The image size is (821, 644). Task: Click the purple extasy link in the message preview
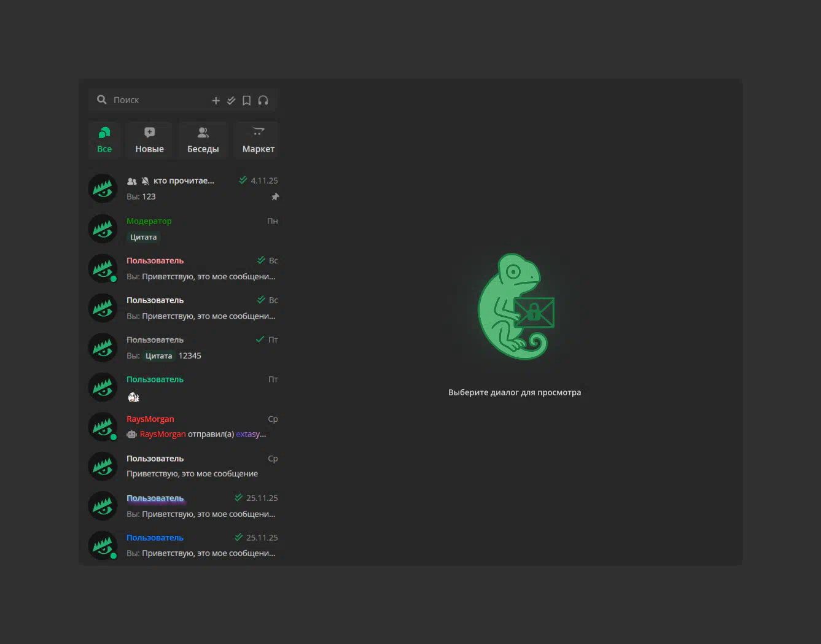251,434
